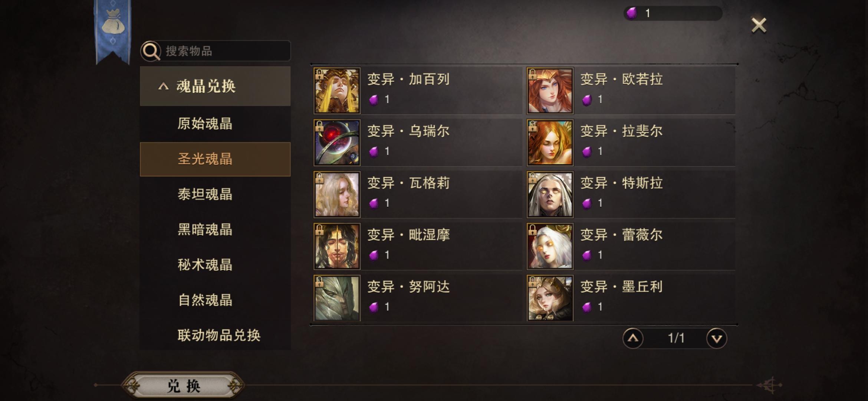Select 变异·加百列 hero portrait

tap(337, 91)
